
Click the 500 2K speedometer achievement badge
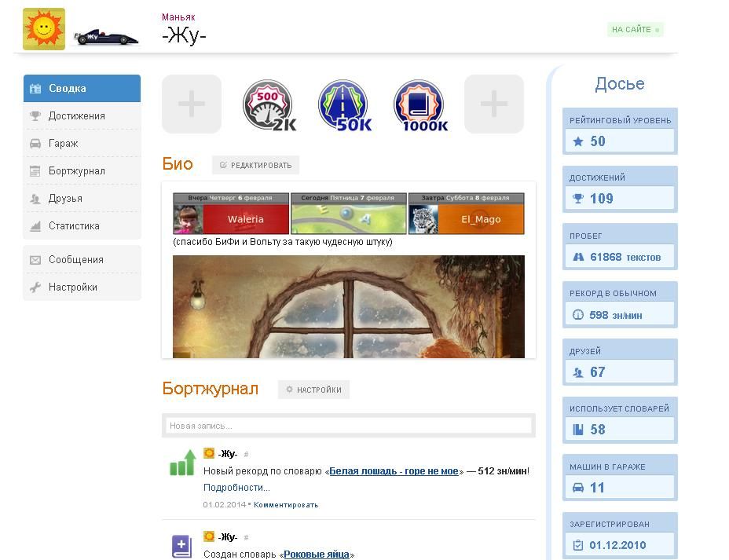point(268,104)
